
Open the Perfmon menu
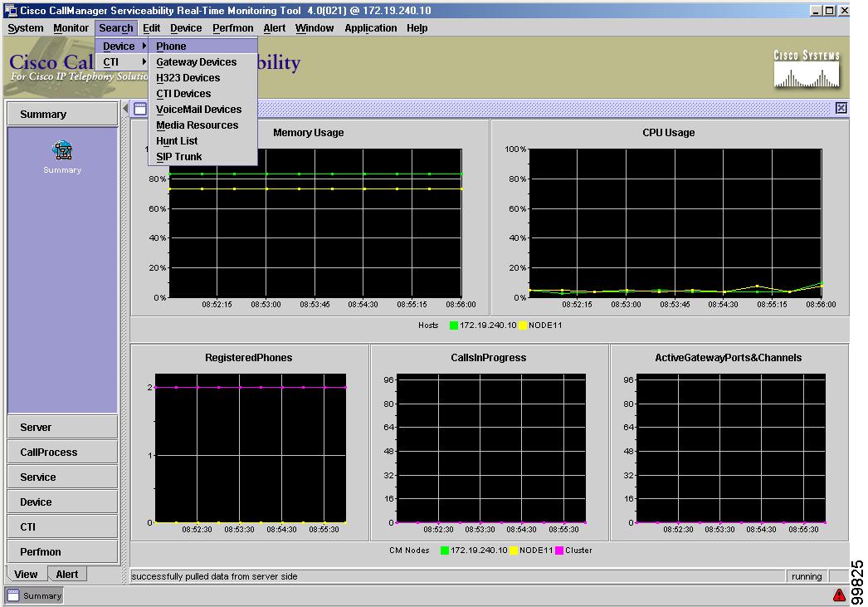point(232,28)
